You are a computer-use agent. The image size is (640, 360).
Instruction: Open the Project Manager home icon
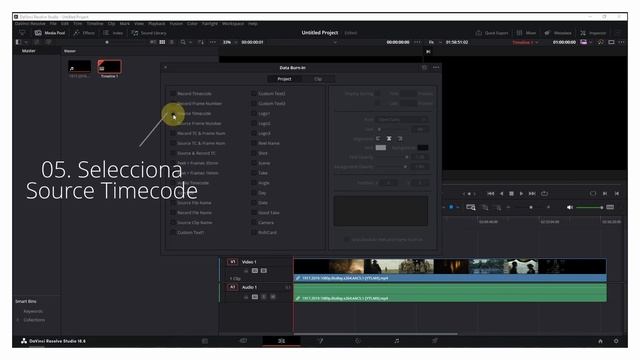[x=600, y=341]
